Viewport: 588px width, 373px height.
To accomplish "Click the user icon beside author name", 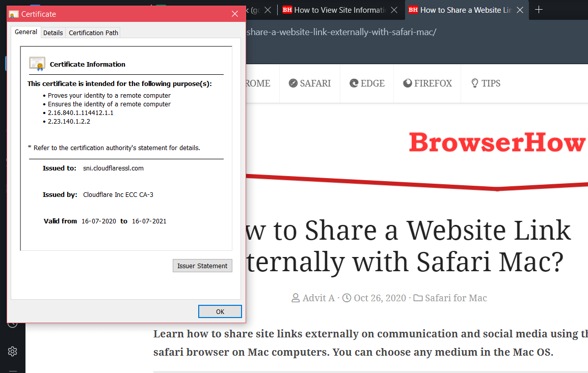I will click(x=296, y=298).
